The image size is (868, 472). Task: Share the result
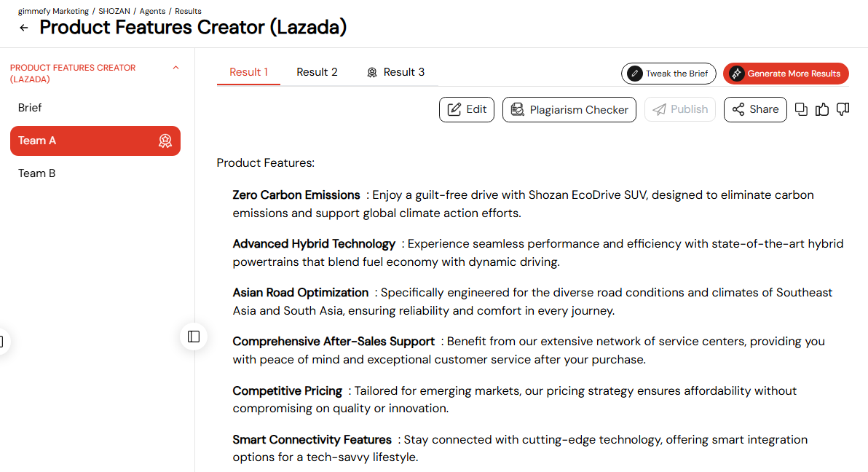[x=755, y=110]
